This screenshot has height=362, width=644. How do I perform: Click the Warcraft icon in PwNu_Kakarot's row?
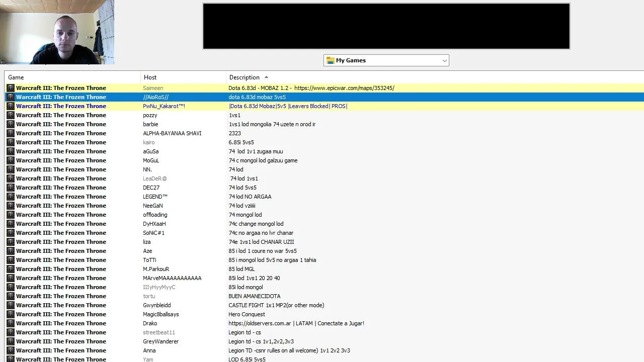(x=11, y=106)
